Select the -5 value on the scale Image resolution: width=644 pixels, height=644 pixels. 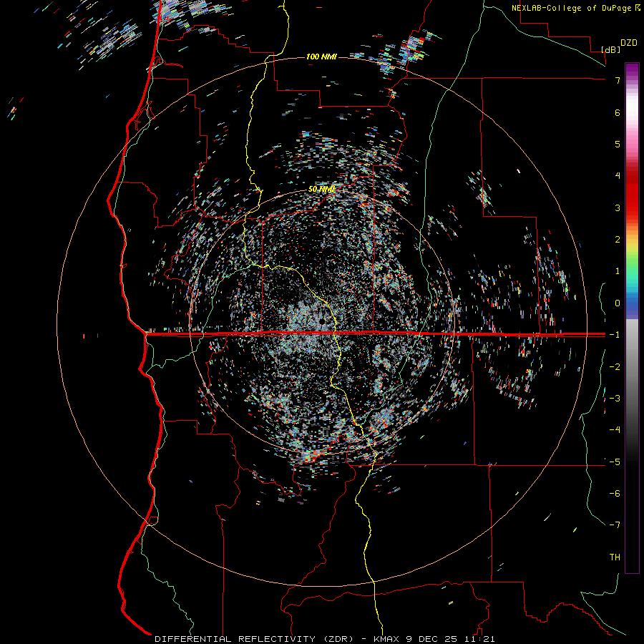pos(615,462)
